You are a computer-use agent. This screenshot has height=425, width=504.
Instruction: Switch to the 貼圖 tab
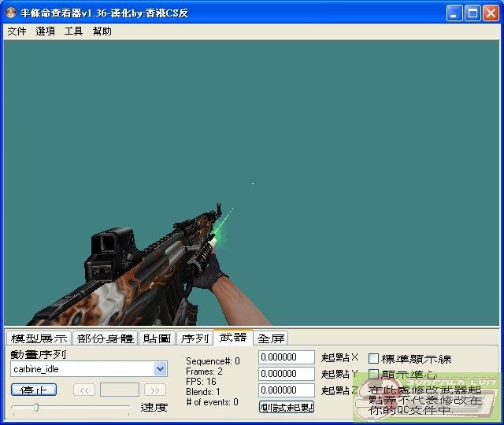point(157,338)
